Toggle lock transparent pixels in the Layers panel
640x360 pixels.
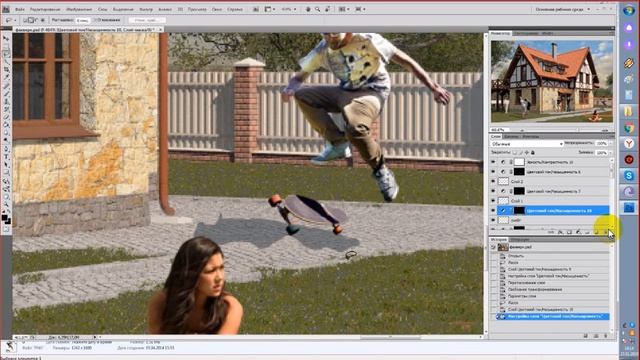click(x=515, y=153)
